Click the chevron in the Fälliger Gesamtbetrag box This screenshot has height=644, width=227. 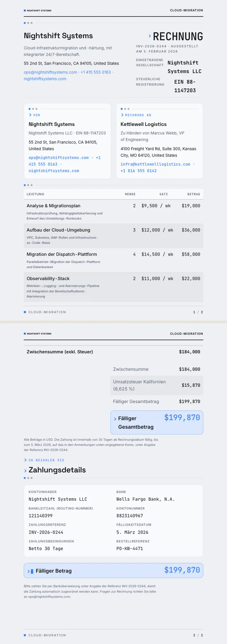click(x=115, y=419)
